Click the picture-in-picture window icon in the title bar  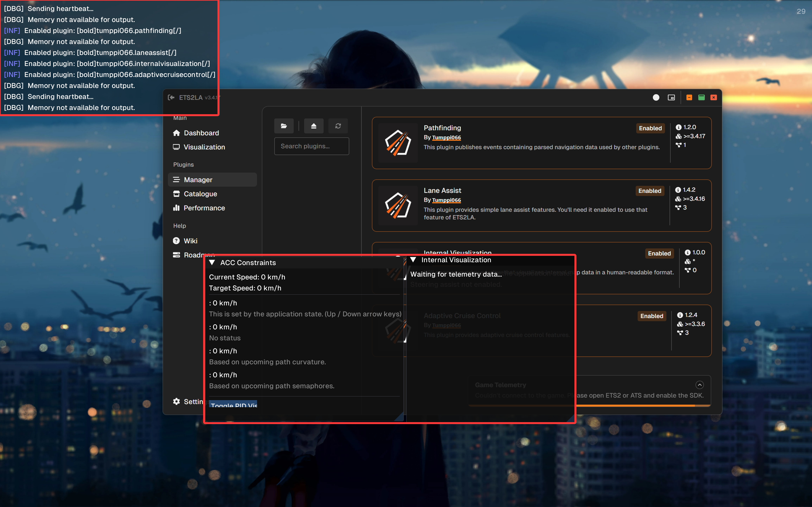(671, 98)
